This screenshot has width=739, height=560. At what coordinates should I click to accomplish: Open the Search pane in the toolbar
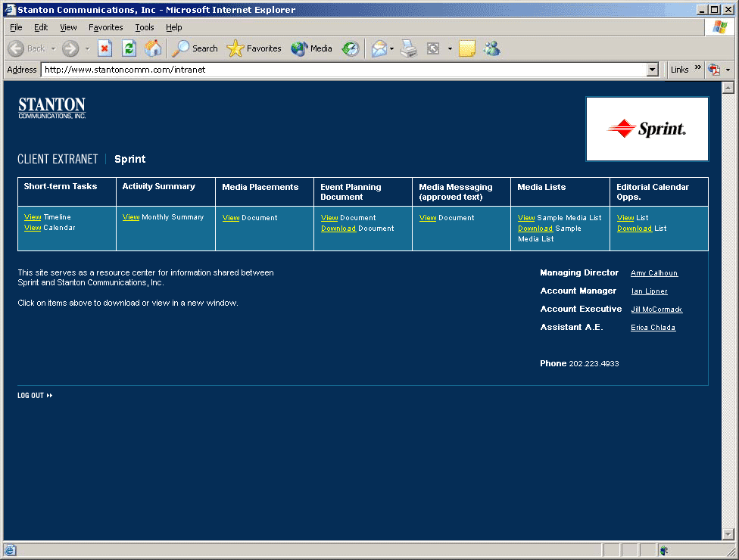click(195, 48)
